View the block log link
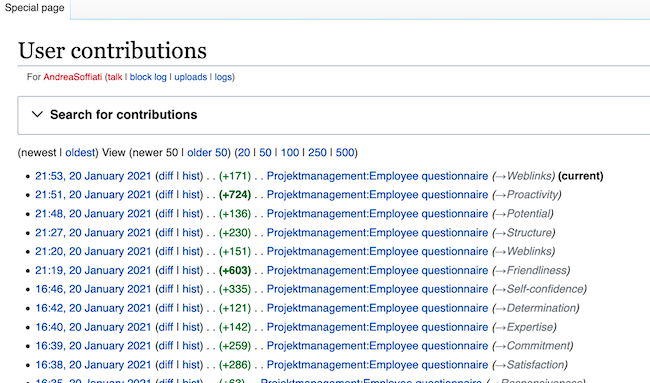650x383 pixels. tap(148, 77)
